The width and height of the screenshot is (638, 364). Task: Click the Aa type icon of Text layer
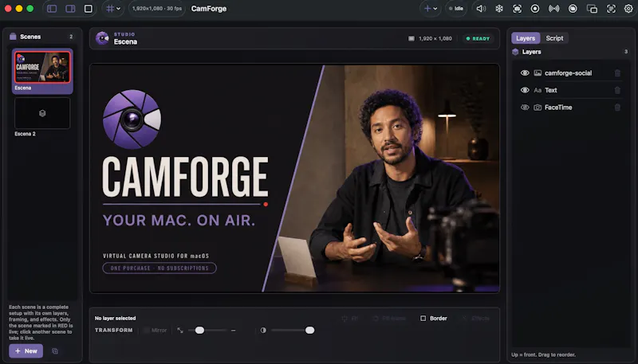(538, 90)
